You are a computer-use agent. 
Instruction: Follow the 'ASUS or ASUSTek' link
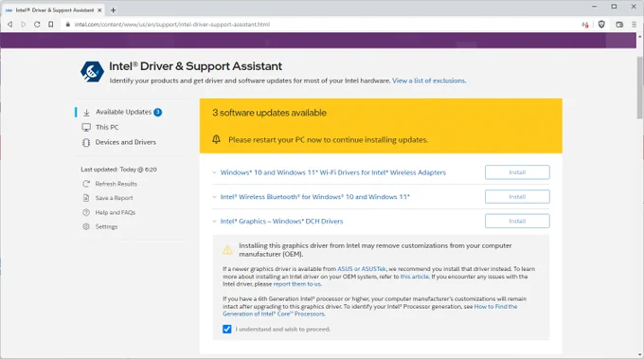(x=362, y=269)
